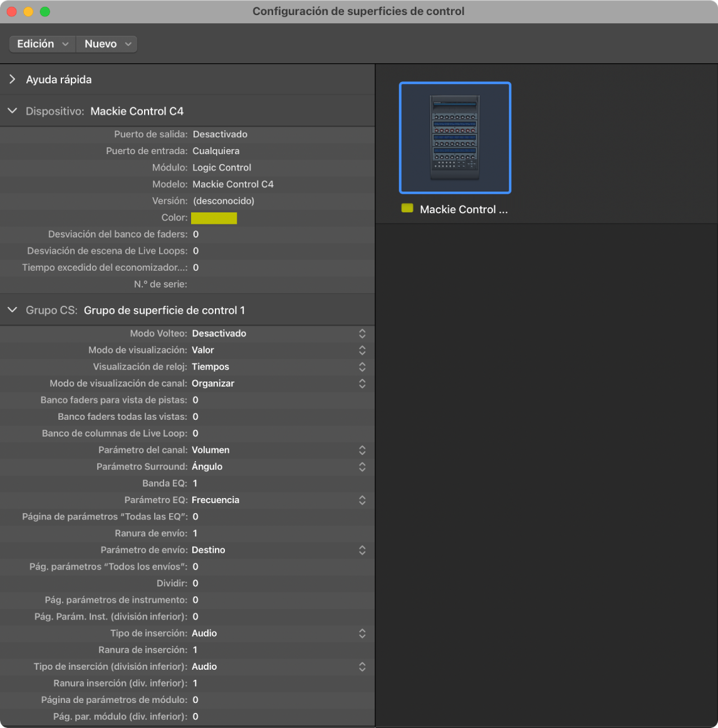Open Parámetro EQ popup menu
This screenshot has width=718, height=728.
pos(362,500)
